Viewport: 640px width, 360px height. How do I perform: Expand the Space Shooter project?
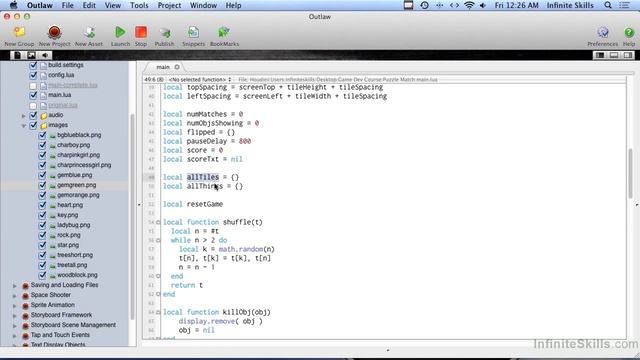click(15, 296)
